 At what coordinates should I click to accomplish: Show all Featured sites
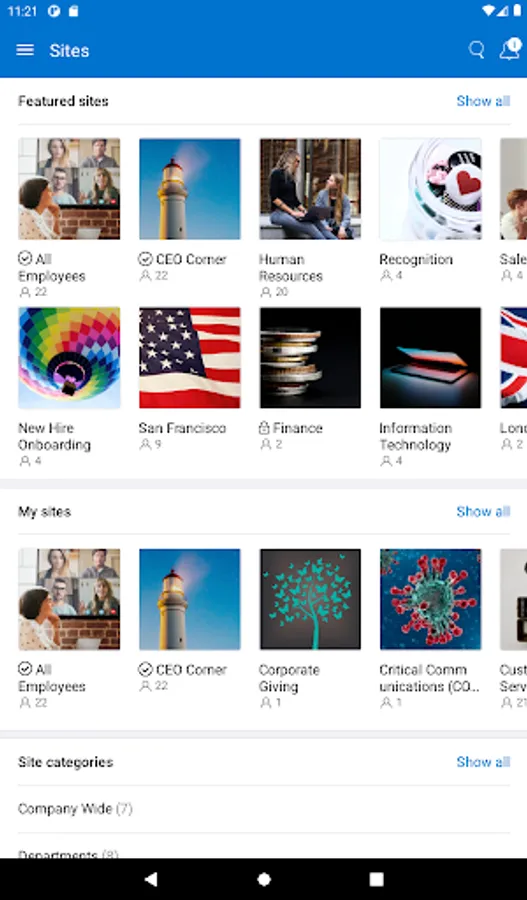coord(483,101)
